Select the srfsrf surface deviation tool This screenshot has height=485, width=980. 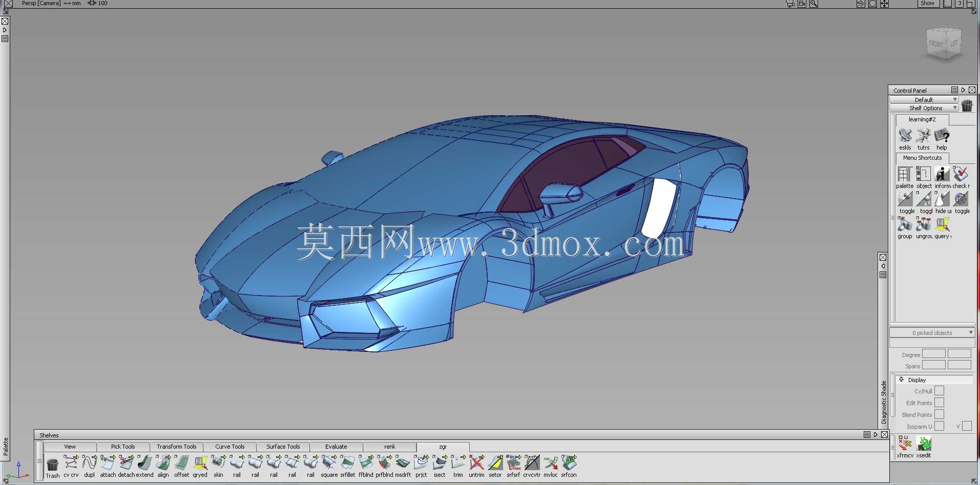(513, 462)
